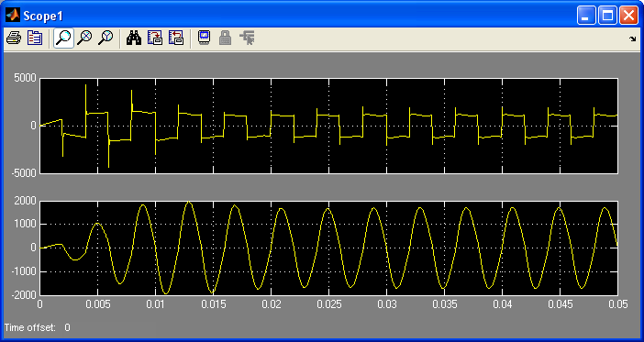Maximize the Scope1 window
Viewport: 644px width, 342px height.
pos(607,16)
